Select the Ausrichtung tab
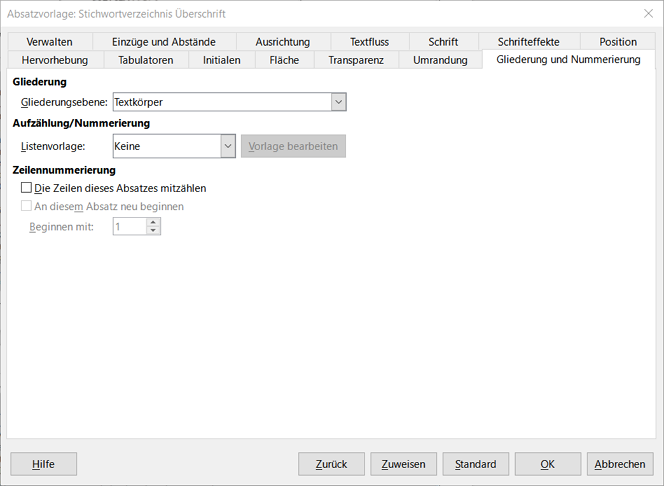The height and width of the screenshot is (486, 664). point(282,42)
